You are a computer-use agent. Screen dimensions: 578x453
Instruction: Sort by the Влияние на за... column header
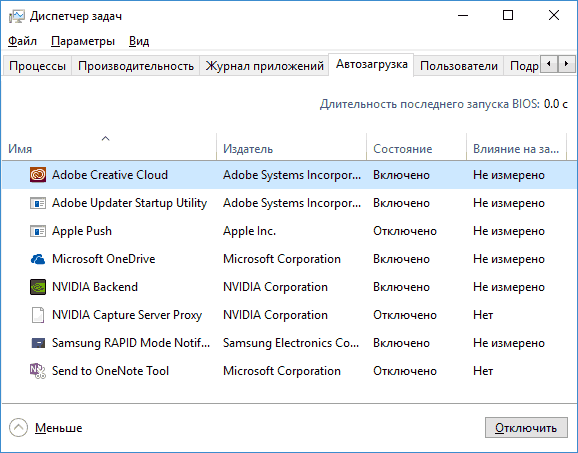click(516, 147)
